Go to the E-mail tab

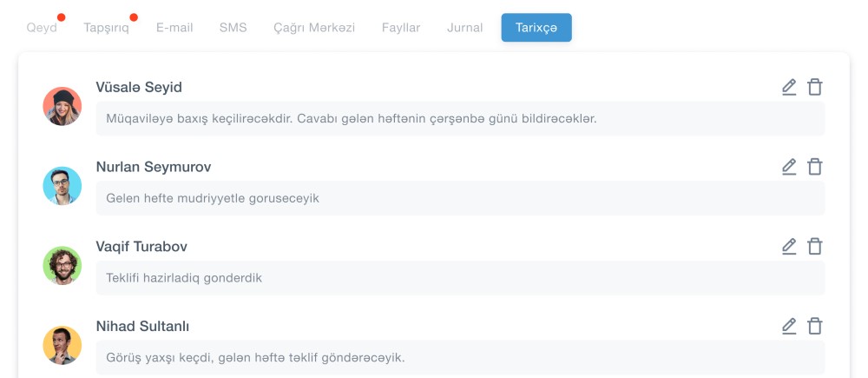pos(174,28)
